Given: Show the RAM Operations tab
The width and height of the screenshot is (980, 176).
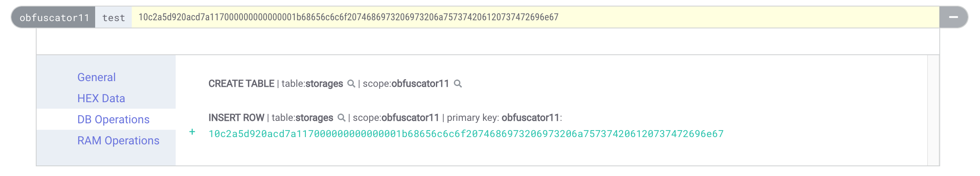Looking at the screenshot, I should coord(118,140).
